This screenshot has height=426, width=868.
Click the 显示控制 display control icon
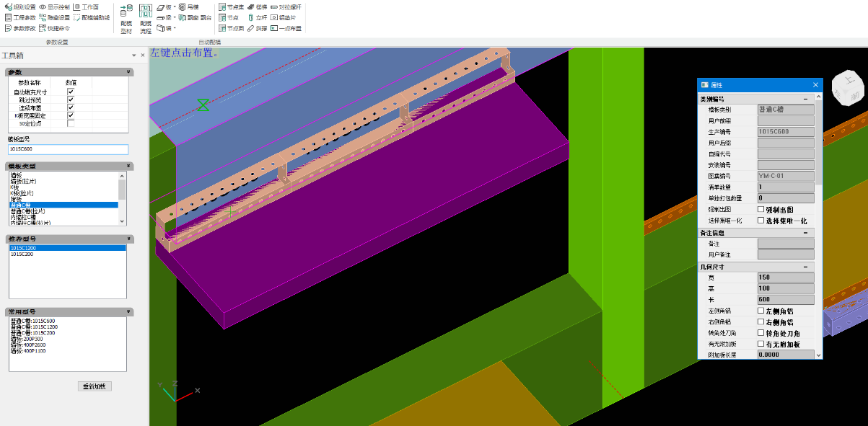[x=43, y=6]
